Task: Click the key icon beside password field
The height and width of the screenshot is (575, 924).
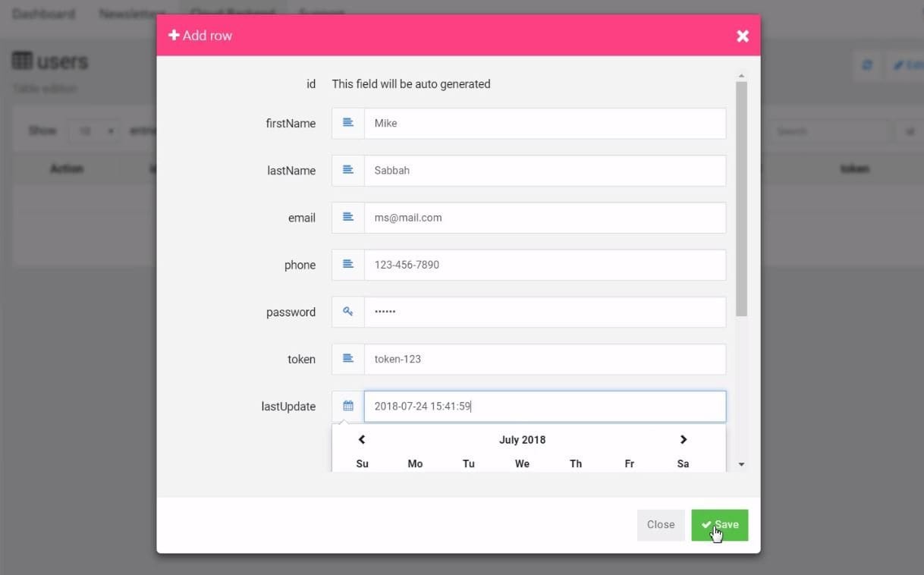Action: (348, 312)
